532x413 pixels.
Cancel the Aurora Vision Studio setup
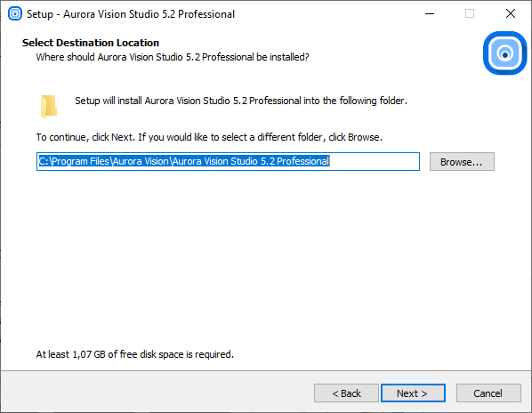[x=488, y=393]
